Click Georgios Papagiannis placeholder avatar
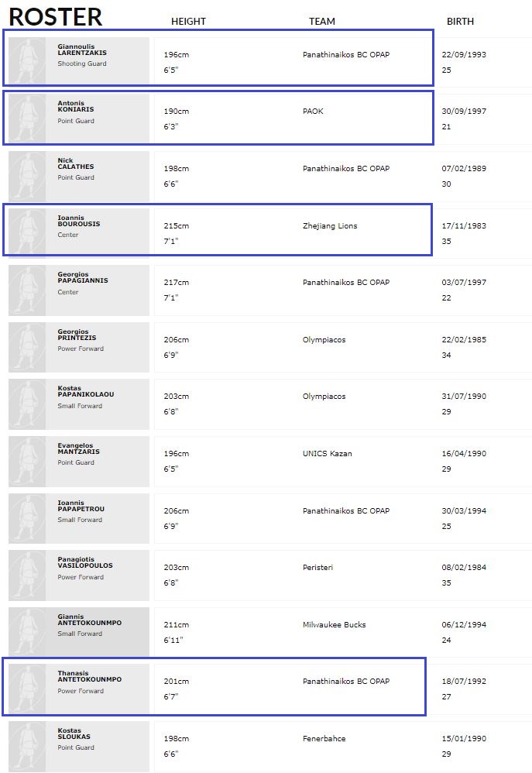This screenshot has height=773, width=532. click(x=27, y=290)
